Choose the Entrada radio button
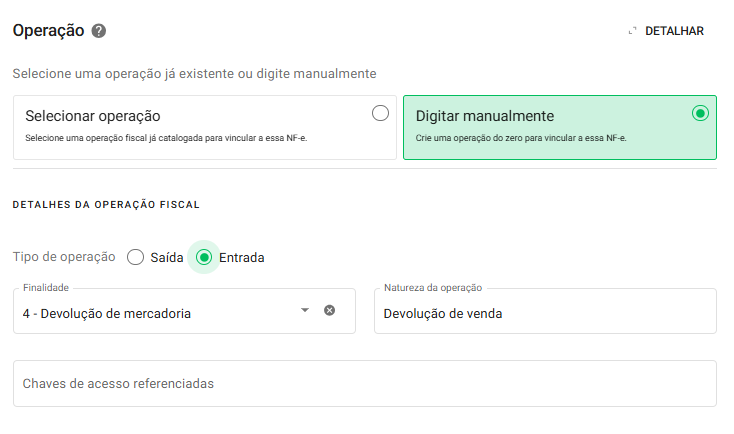 (x=204, y=257)
